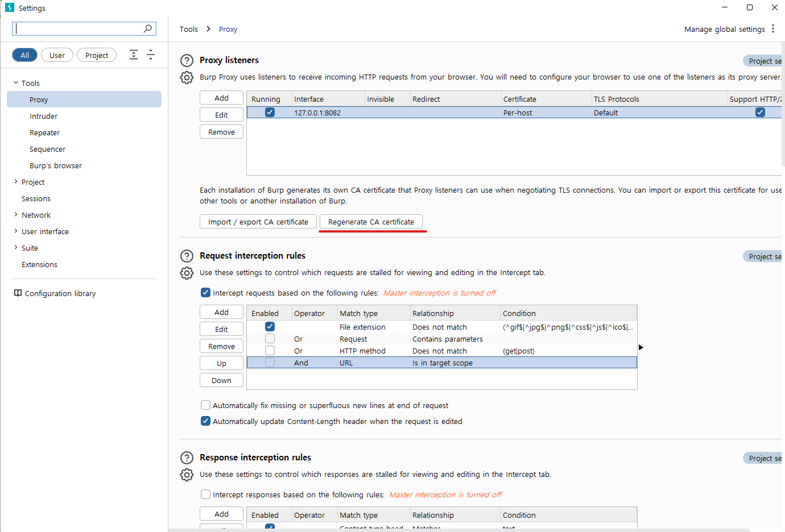
Task: Click Edit next to the Proxy listeners table
Action: (221, 115)
